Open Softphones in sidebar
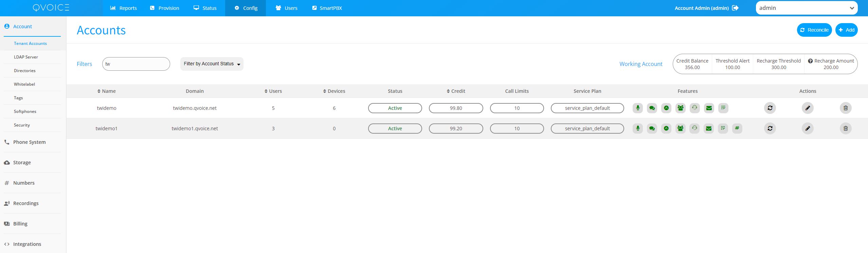Screen dimensions: 868x253 (25, 112)
